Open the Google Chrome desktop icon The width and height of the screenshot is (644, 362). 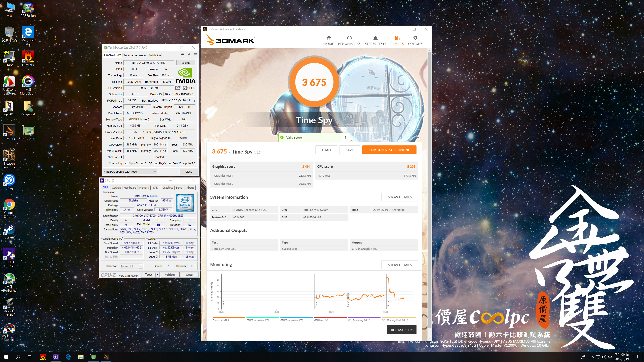point(9,208)
